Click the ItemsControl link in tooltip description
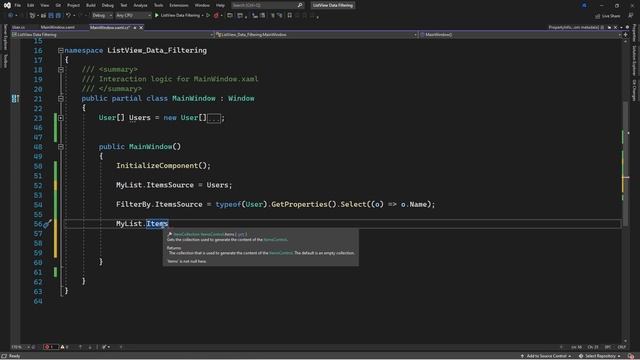Screen dimensions: 640x360 click(275, 240)
